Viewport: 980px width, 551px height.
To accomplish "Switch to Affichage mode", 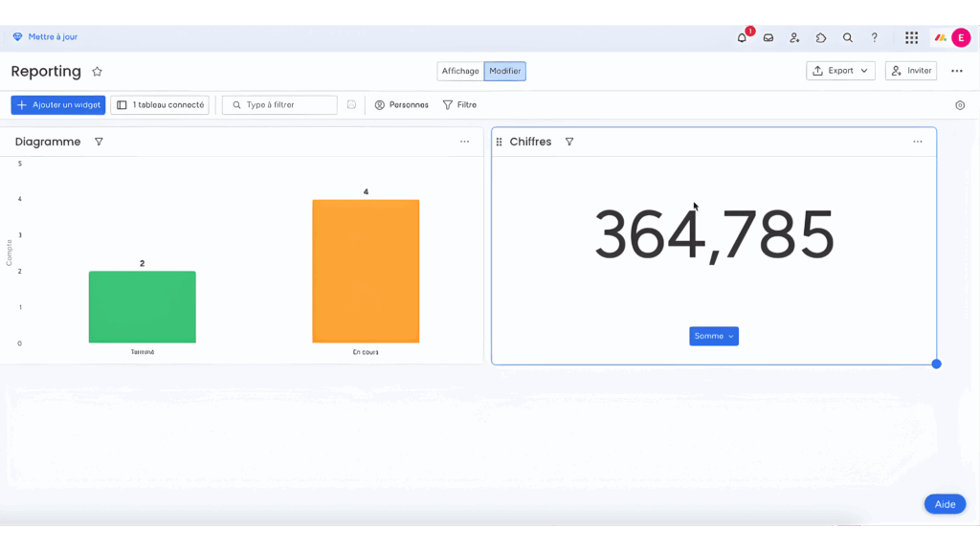I will [x=460, y=71].
